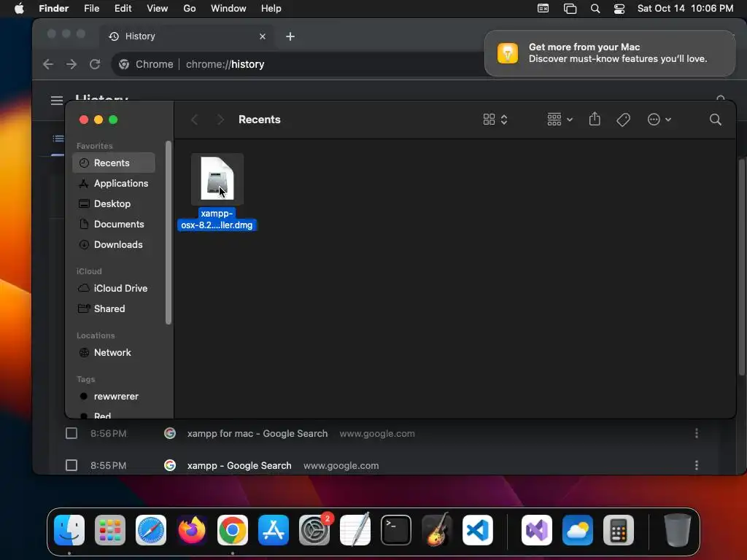This screenshot has height=560, width=747.
Task: Open the Help menu
Action: click(x=271, y=9)
